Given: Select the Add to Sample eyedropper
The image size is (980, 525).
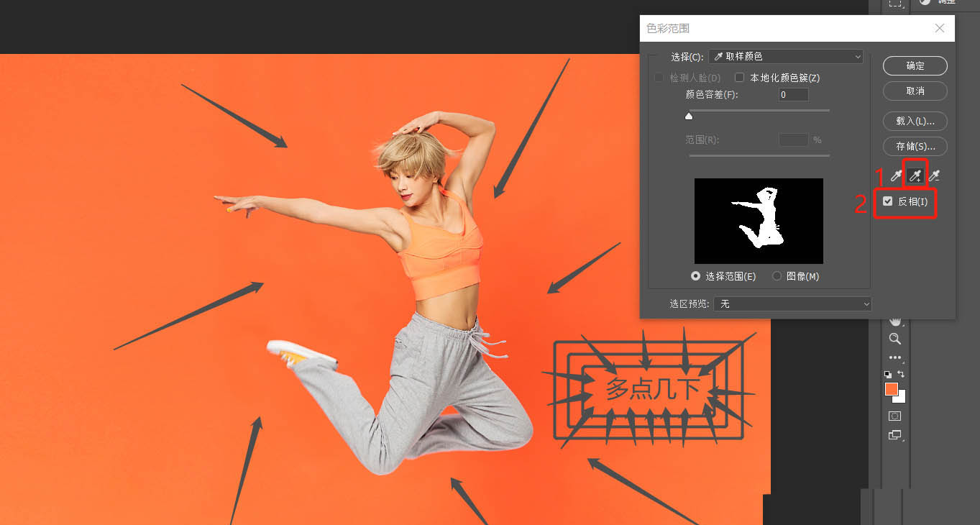Looking at the screenshot, I should [x=915, y=175].
